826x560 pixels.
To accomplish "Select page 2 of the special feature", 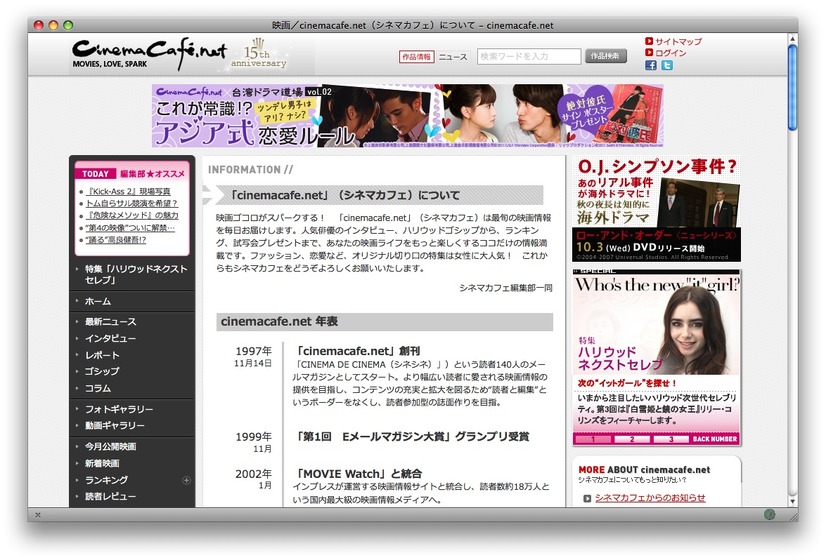I will click(x=629, y=438).
